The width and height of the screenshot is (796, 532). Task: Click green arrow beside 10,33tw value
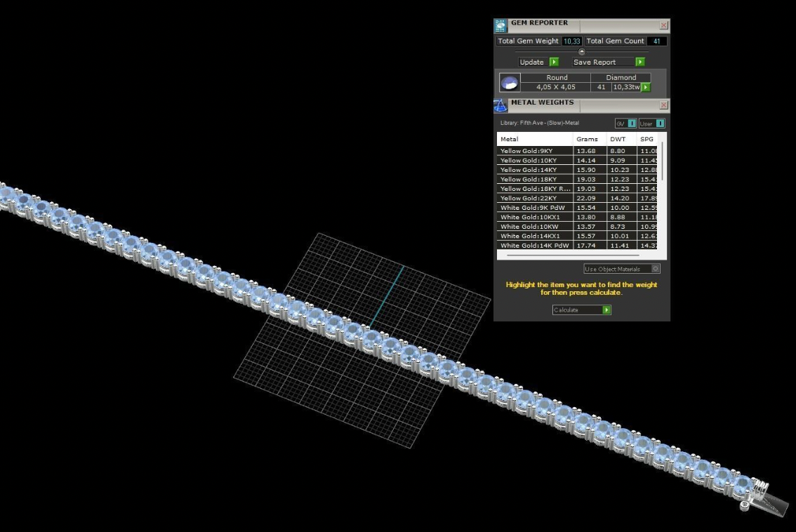pos(646,87)
